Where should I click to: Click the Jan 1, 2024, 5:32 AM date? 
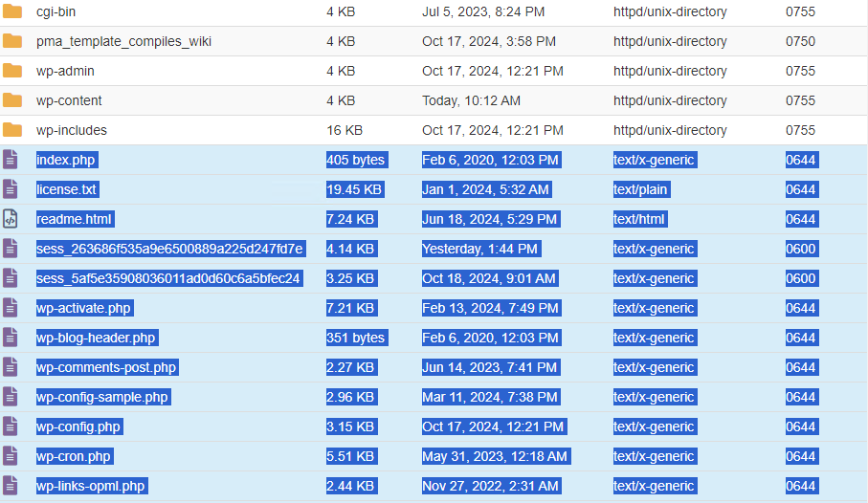coord(485,189)
